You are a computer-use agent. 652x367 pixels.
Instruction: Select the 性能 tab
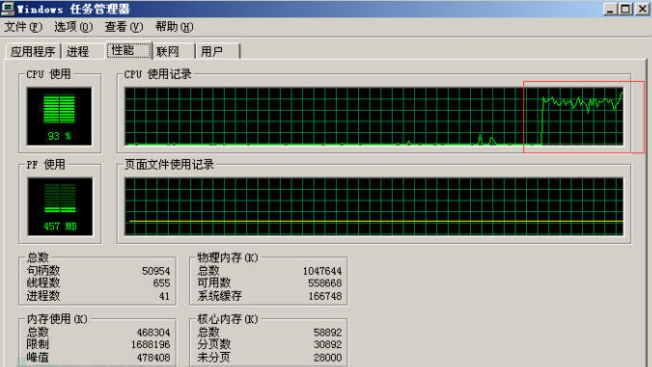click(129, 50)
